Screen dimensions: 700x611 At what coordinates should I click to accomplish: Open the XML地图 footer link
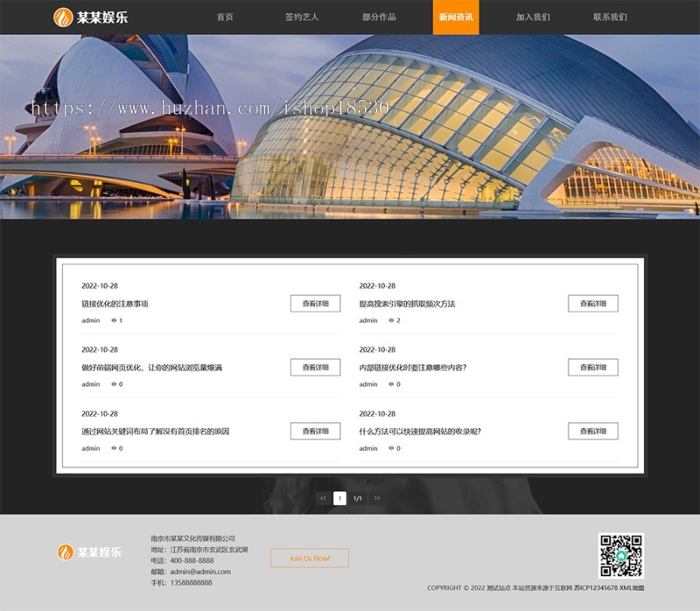click(632, 588)
